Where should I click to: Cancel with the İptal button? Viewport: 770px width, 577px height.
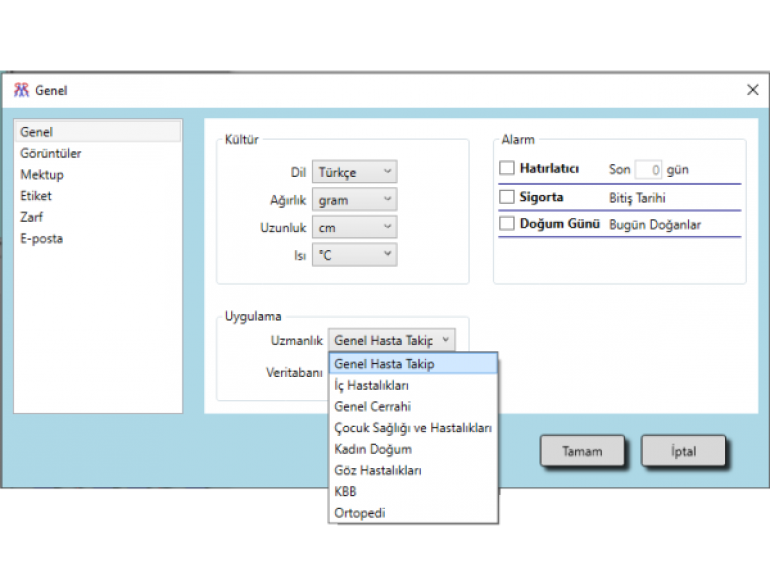[x=684, y=451]
